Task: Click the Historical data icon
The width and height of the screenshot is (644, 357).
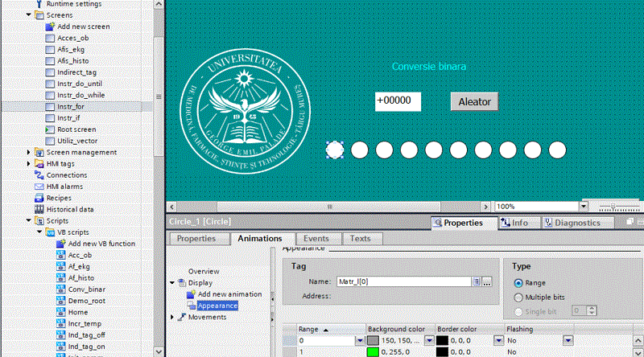Action: [39, 209]
